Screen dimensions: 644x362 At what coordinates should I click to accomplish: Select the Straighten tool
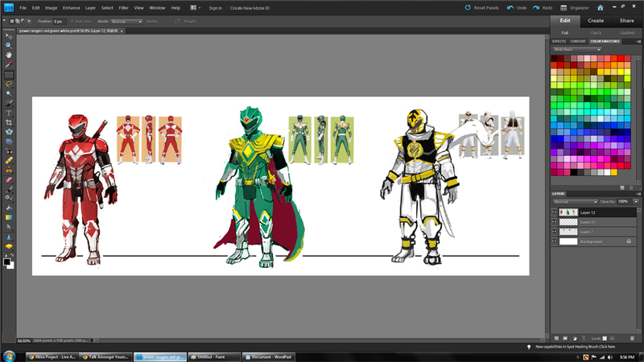point(9,142)
